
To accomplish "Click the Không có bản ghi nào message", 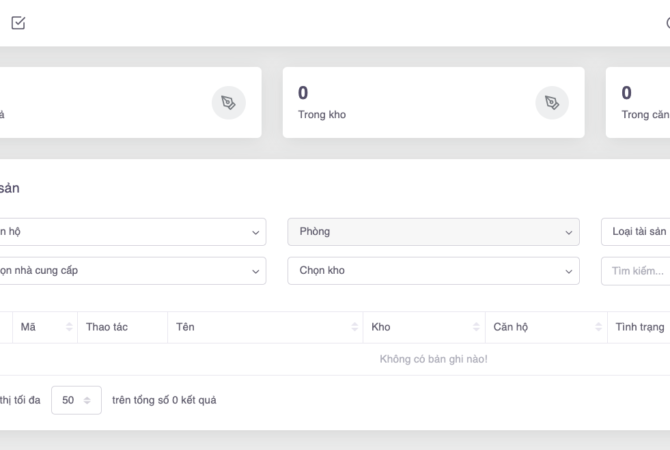I will 433,359.
